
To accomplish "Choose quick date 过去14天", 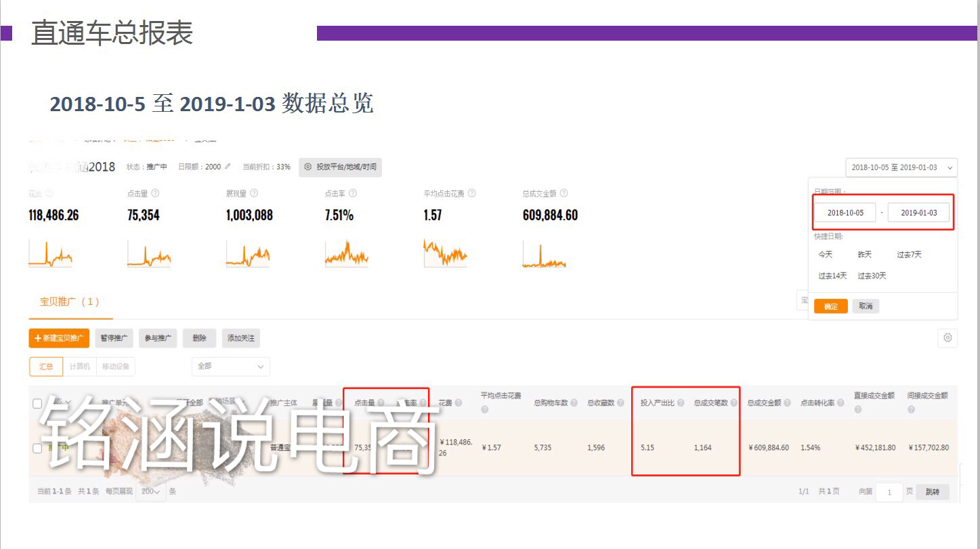I will [832, 276].
